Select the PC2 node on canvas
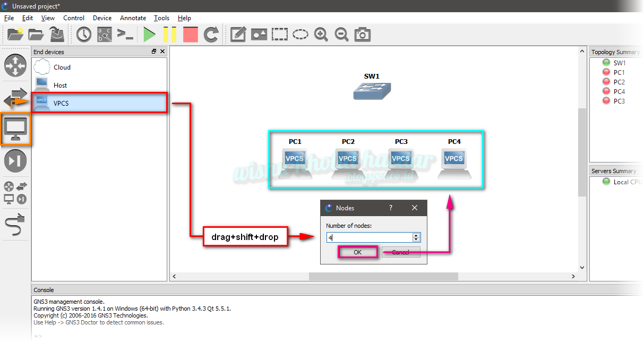644x342 pixels. (x=348, y=163)
